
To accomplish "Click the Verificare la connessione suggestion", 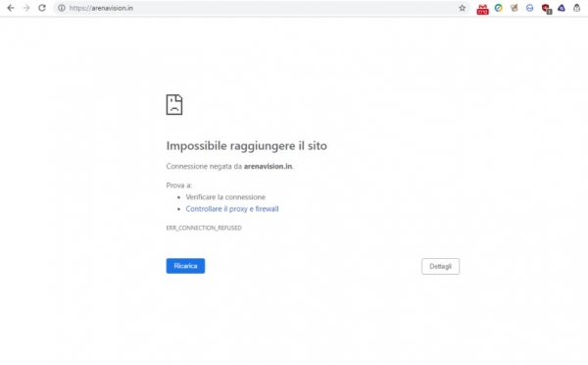I will 225,197.
